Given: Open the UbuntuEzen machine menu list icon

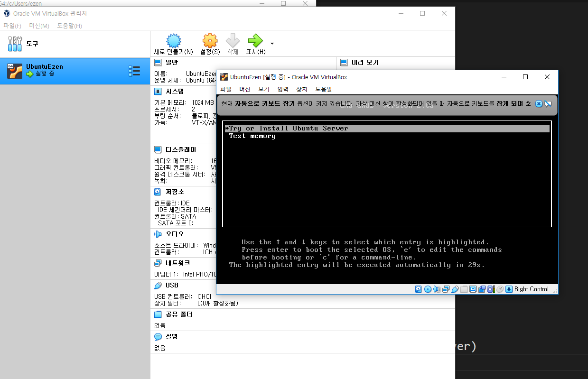Looking at the screenshot, I should coord(134,71).
